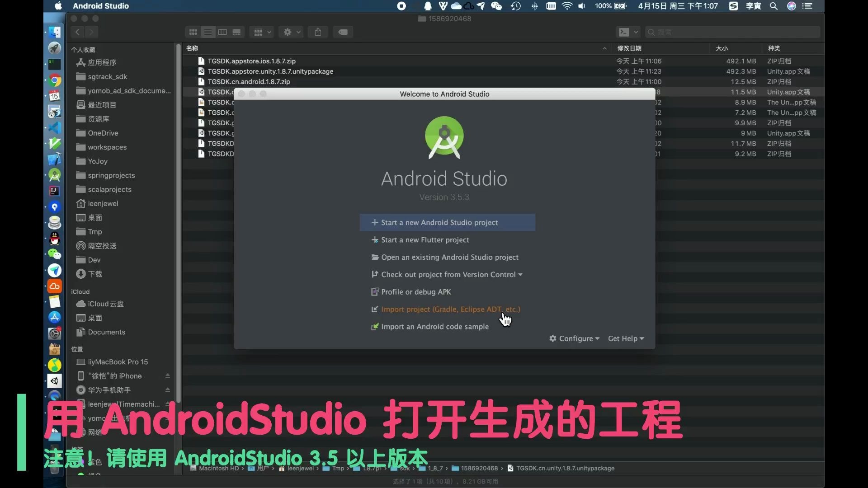This screenshot has width=868, height=488.
Task: Sort by 名称 column header
Action: (x=397, y=48)
